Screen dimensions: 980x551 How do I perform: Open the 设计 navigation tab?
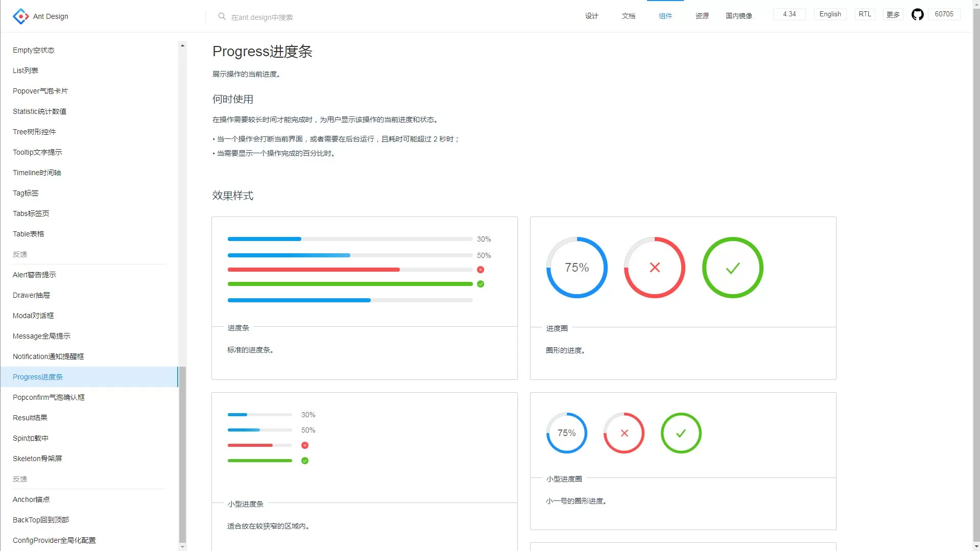click(592, 16)
